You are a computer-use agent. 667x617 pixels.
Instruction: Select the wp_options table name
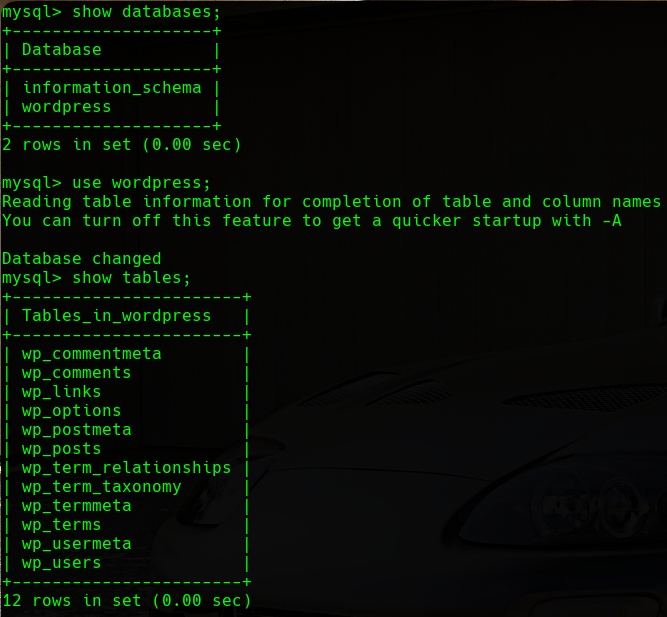(72, 411)
